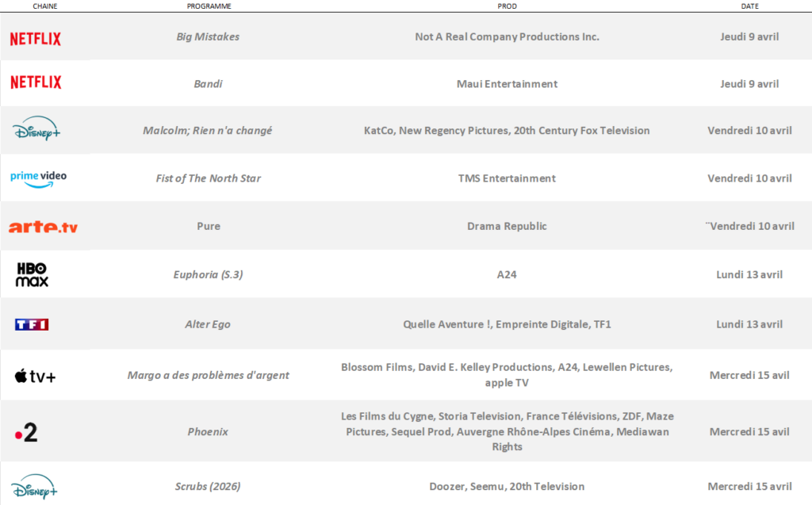The width and height of the screenshot is (812, 505).
Task: Click the Netflix logo beside Big Mistakes
Action: coord(35,38)
